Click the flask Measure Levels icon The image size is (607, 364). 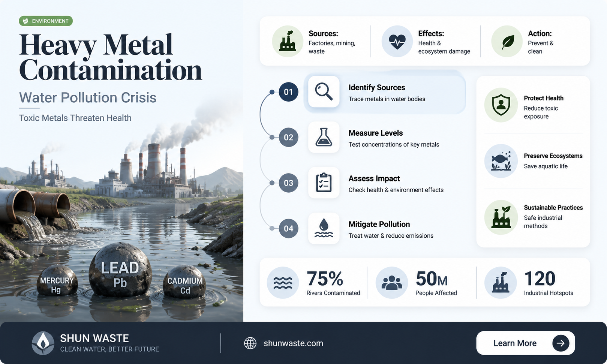coord(324,137)
